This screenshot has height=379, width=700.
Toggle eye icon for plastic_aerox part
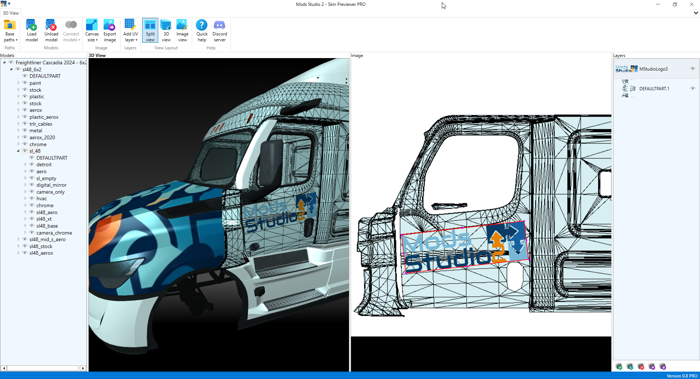25,117
